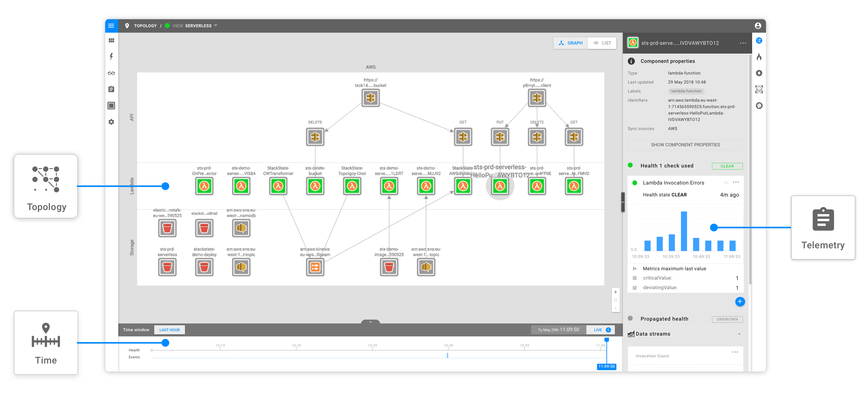Click the lambda-function label tag
This screenshot has width=868, height=399.
pos(686,91)
